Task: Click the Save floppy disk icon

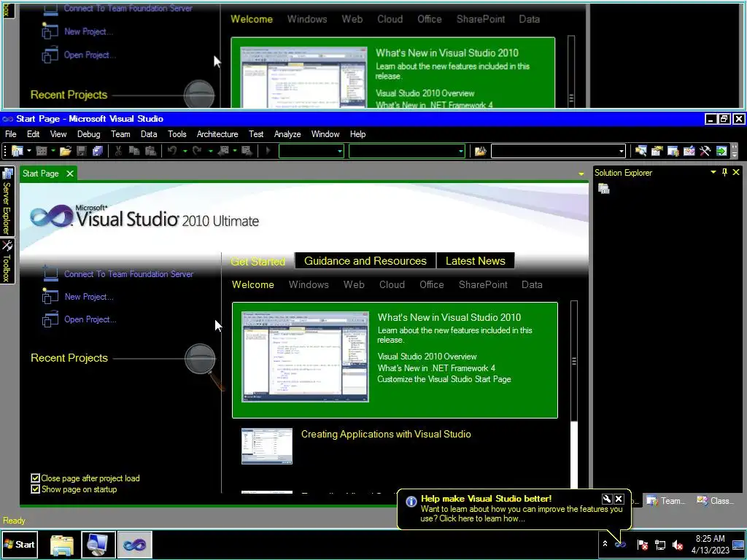Action: (x=82, y=151)
